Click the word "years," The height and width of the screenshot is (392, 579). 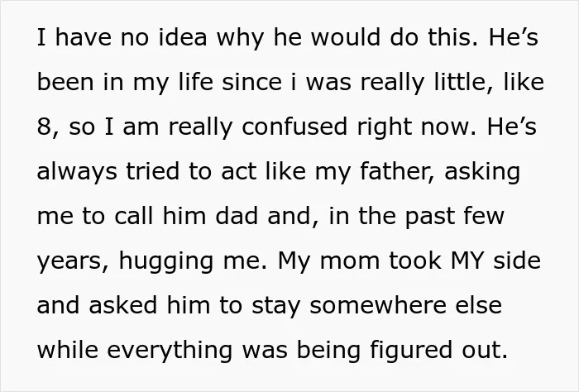point(74,262)
